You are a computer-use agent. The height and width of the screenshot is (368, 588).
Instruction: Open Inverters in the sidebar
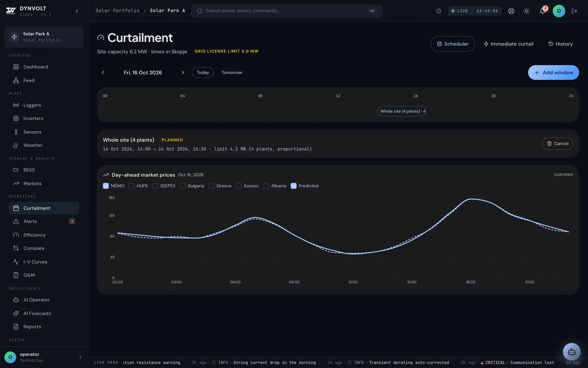[x=44, y=118]
